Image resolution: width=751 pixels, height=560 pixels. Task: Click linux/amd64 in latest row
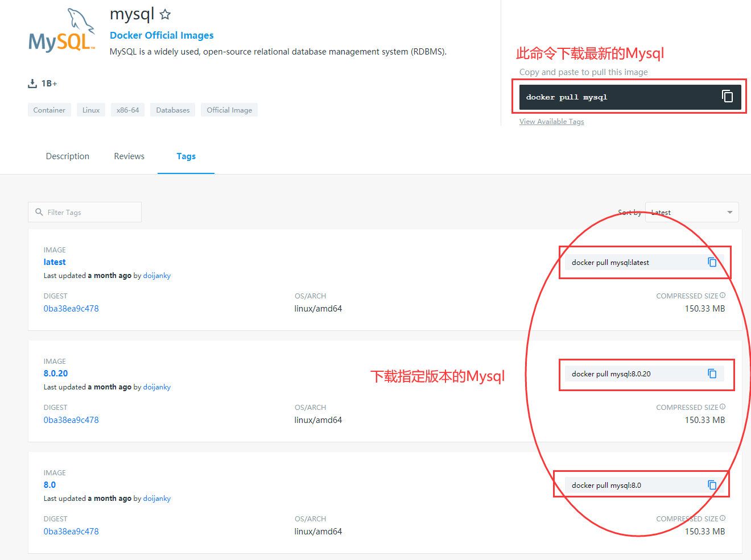318,309
